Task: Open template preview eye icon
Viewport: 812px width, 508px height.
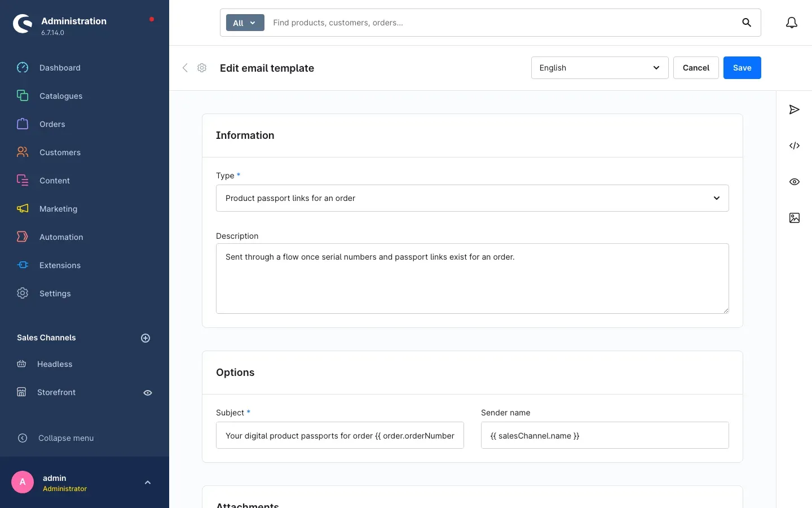Action: pos(795,182)
